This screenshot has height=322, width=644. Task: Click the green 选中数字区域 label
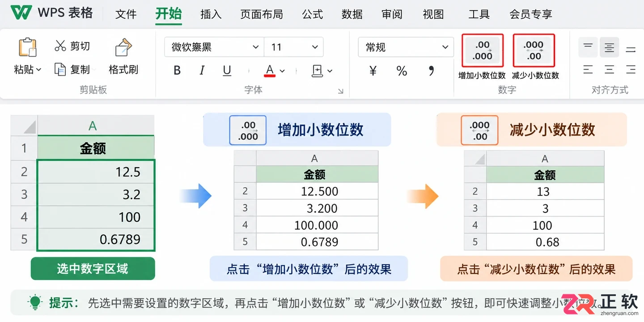coord(93,268)
